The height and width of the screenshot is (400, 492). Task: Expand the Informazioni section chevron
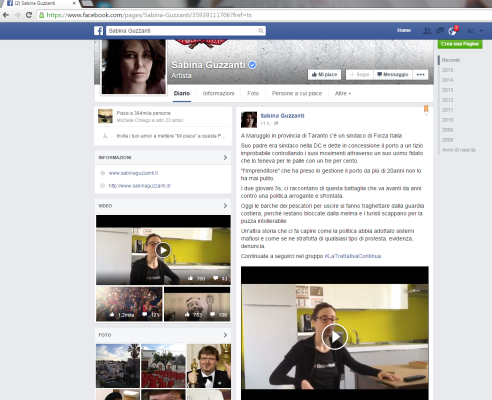[225, 157]
